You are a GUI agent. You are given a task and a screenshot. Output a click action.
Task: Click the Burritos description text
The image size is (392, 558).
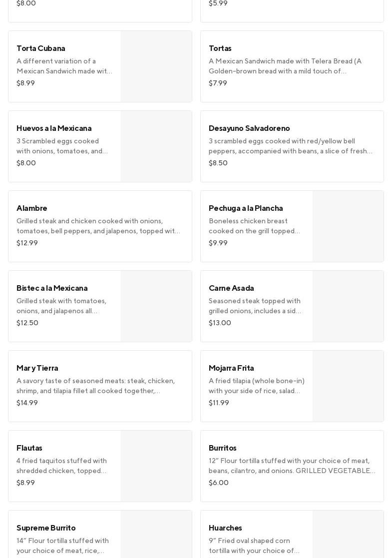[292, 466]
